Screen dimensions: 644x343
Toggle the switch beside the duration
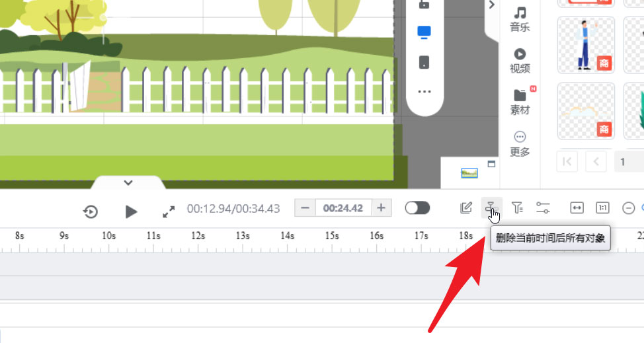(x=417, y=208)
